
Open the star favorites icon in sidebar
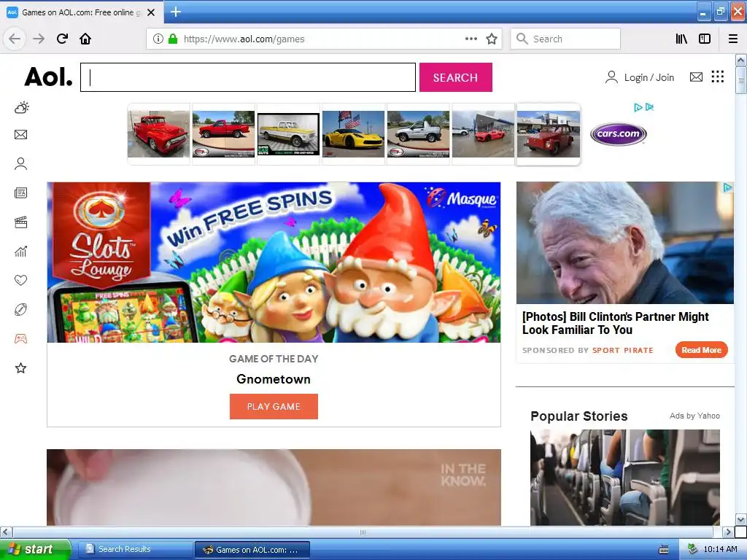(x=21, y=368)
